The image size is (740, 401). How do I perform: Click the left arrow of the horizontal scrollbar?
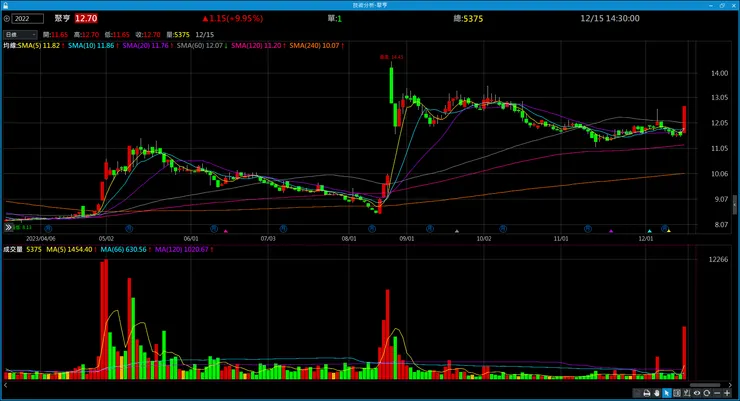coord(6,385)
